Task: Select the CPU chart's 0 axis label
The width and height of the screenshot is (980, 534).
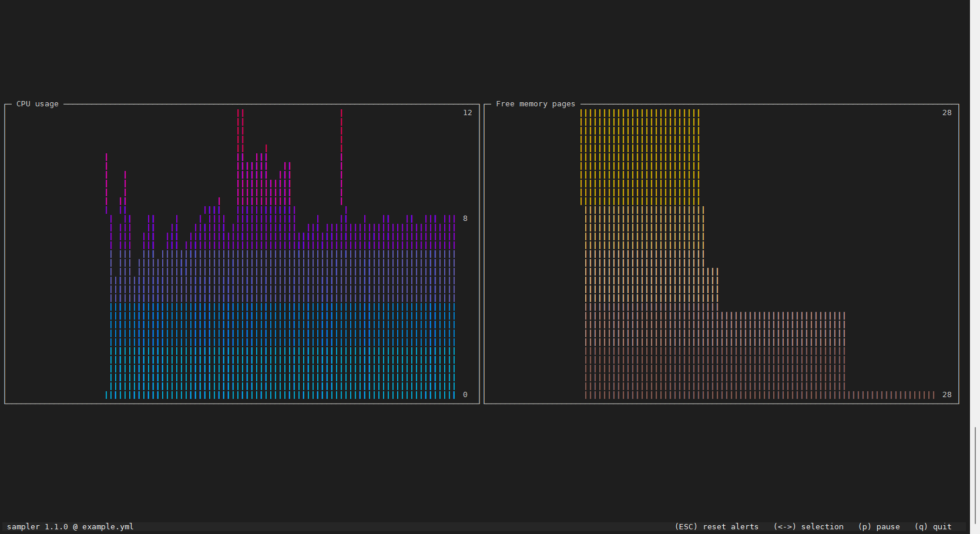Action: click(x=465, y=395)
